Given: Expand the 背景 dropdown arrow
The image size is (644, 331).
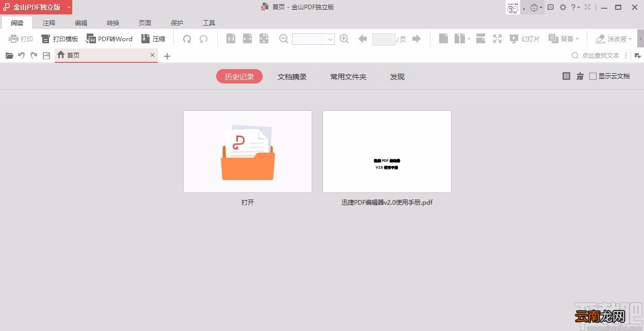Looking at the screenshot, I should [577, 39].
